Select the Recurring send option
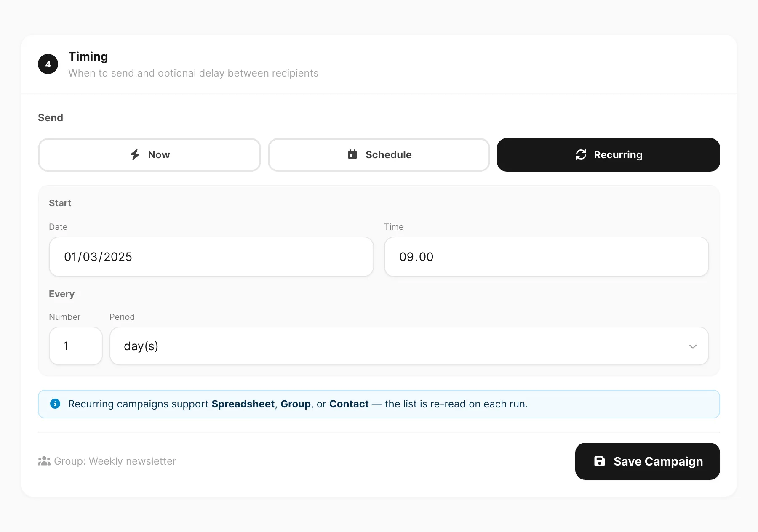The image size is (758, 532). point(609,155)
